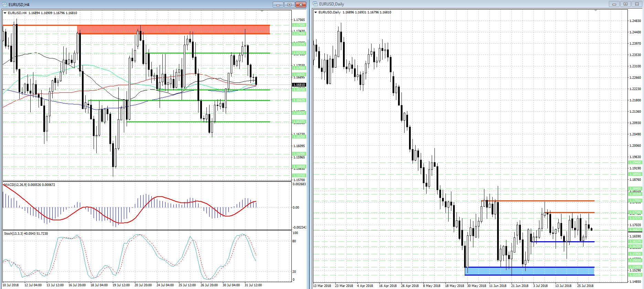Click the '13 Mar 2018' date on Daily time axis

click(322, 286)
